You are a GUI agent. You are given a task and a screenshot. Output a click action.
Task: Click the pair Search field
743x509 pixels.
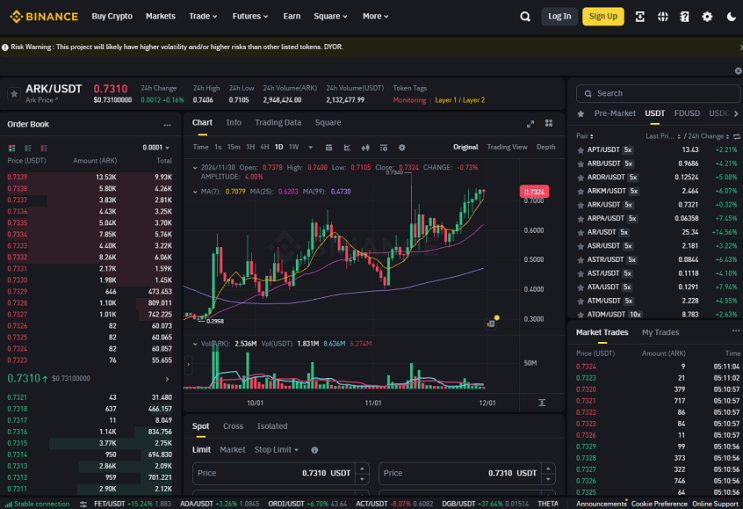(x=658, y=94)
